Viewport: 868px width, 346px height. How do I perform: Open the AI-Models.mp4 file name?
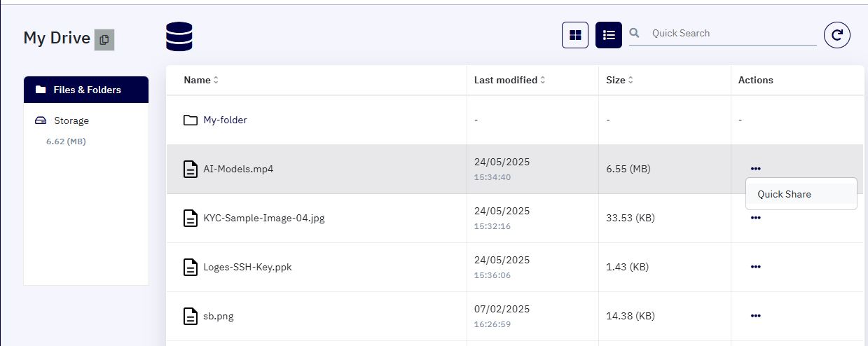[238, 169]
